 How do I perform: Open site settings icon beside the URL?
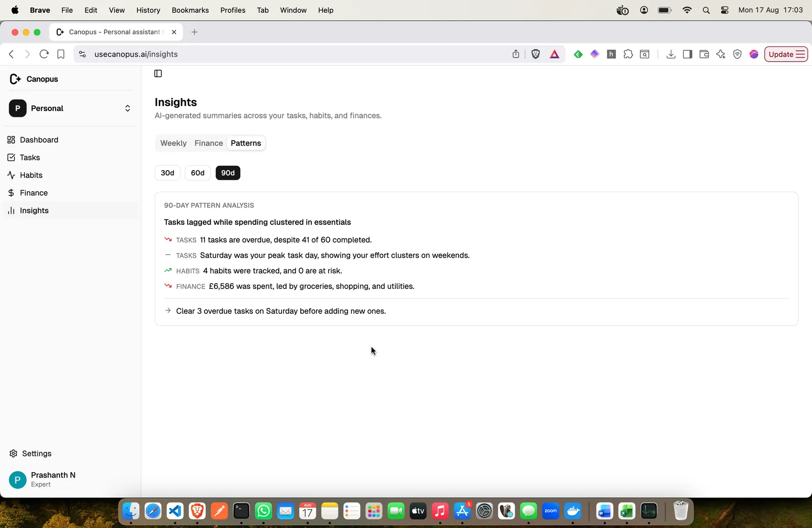coord(82,54)
